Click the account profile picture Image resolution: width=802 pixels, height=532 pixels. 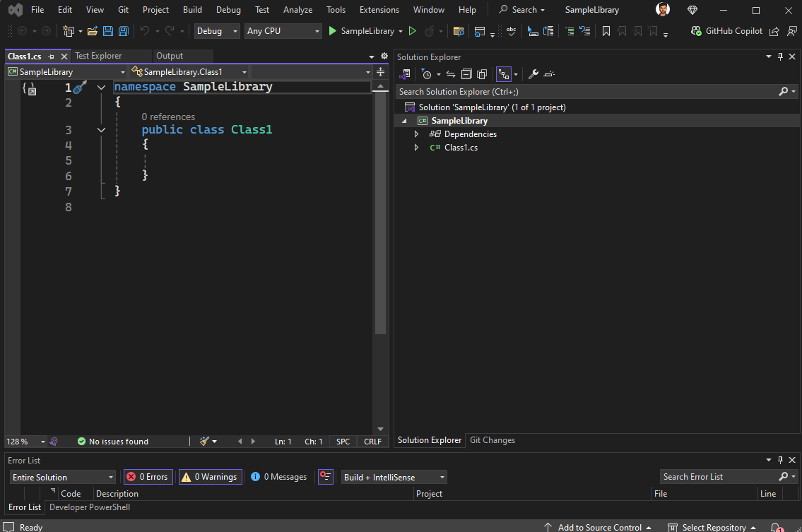[x=663, y=9]
